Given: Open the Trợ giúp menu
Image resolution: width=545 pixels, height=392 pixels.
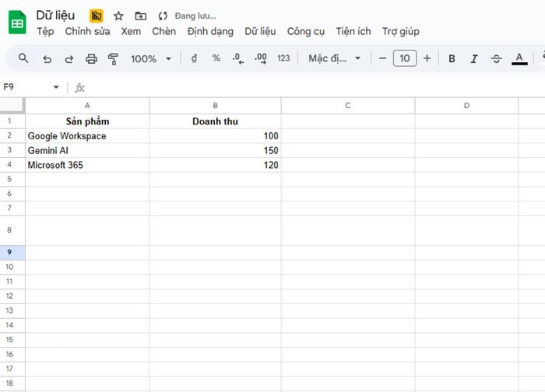Looking at the screenshot, I should [x=401, y=32].
